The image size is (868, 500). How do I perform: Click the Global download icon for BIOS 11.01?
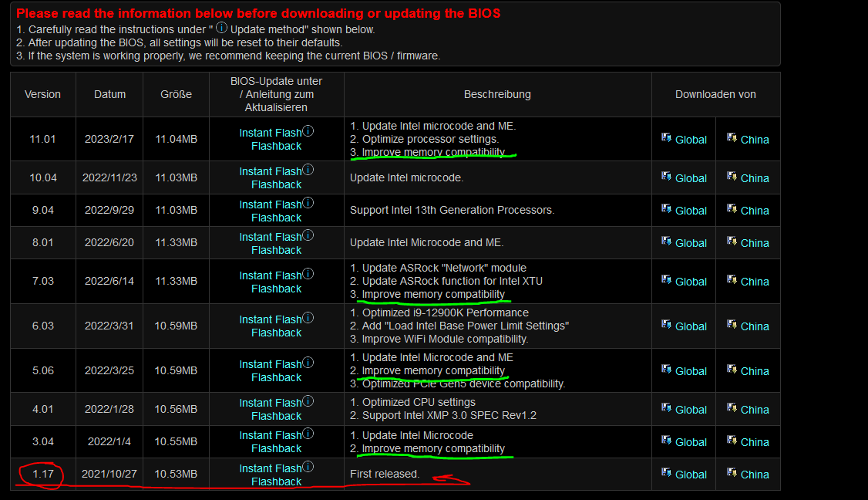667,137
